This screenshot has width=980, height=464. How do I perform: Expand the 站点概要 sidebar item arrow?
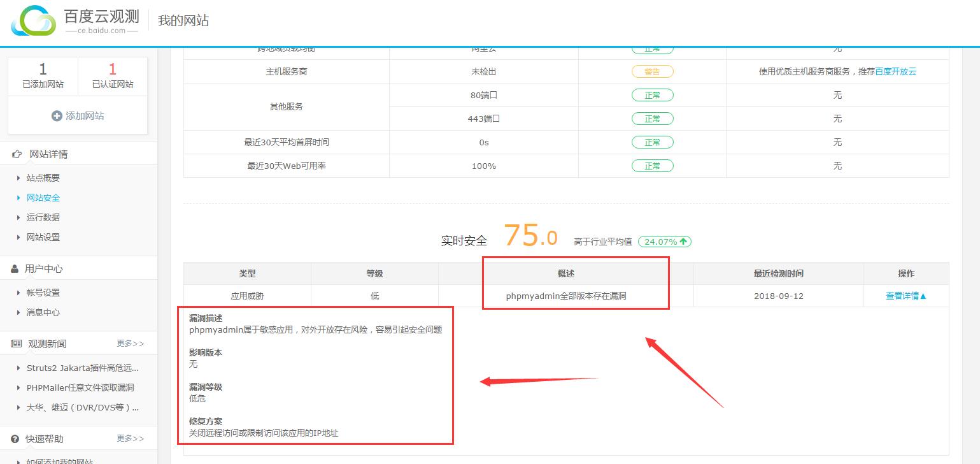click(20, 177)
